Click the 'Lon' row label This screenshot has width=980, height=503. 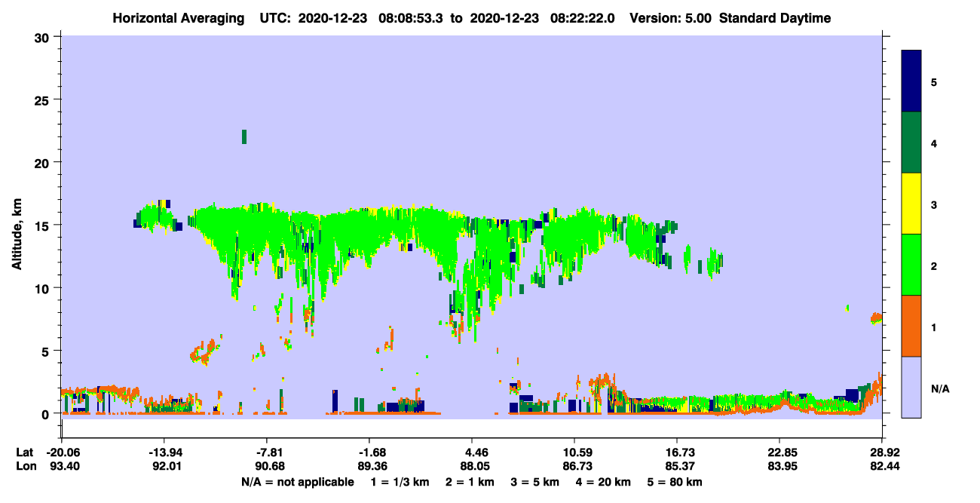point(25,467)
